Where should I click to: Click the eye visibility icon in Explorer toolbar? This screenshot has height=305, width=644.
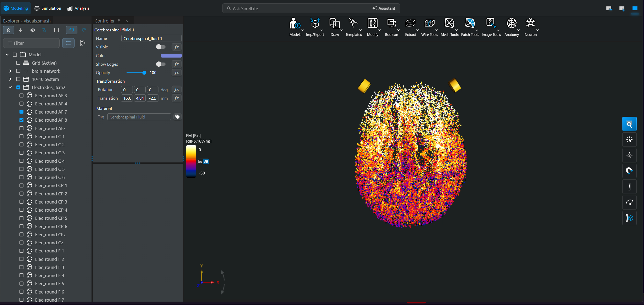click(x=32, y=30)
